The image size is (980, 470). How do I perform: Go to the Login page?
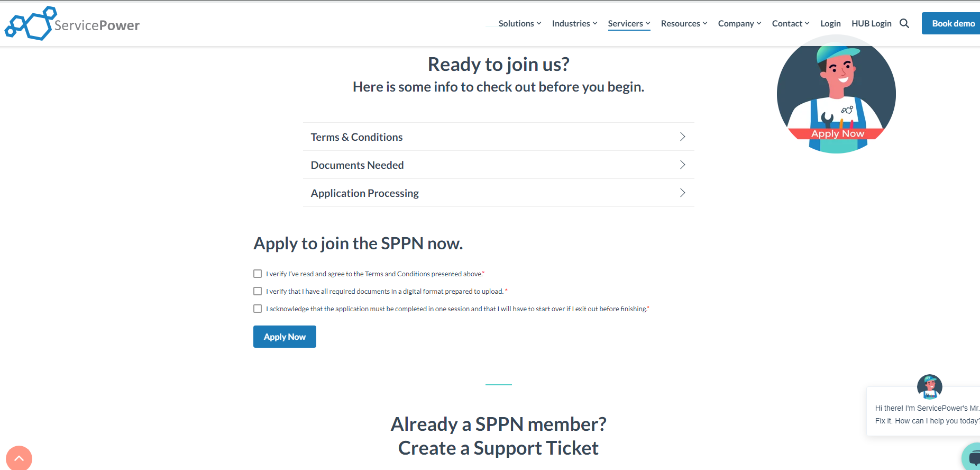click(830, 23)
